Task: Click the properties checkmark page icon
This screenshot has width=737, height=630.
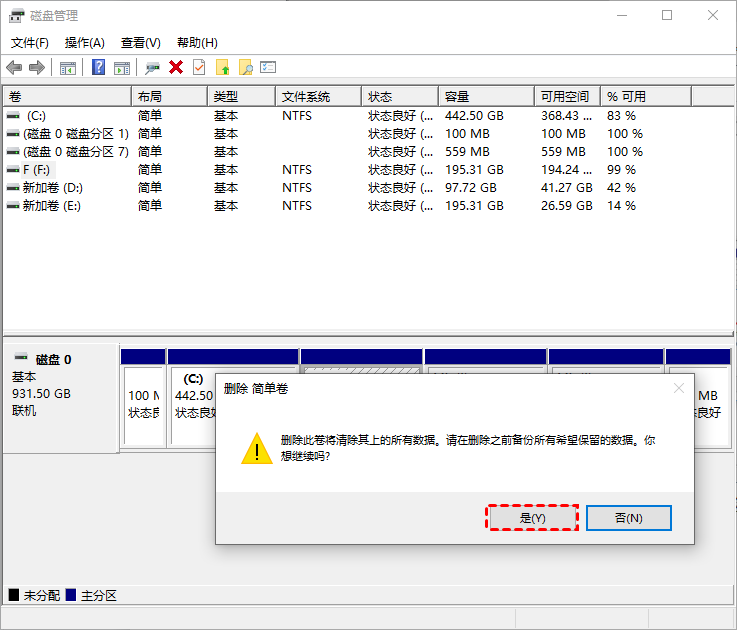Action: tap(199, 67)
